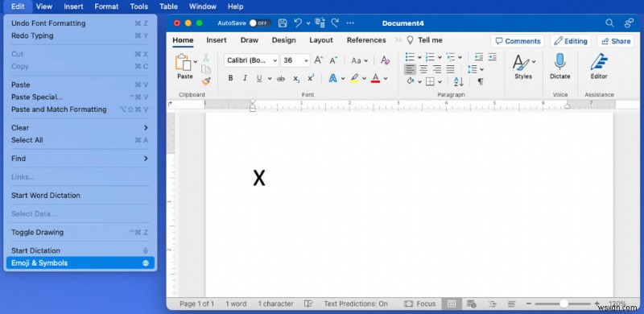Choose Undo Font Formatting
Viewport: 644px width, 314px height.
[x=80, y=23]
